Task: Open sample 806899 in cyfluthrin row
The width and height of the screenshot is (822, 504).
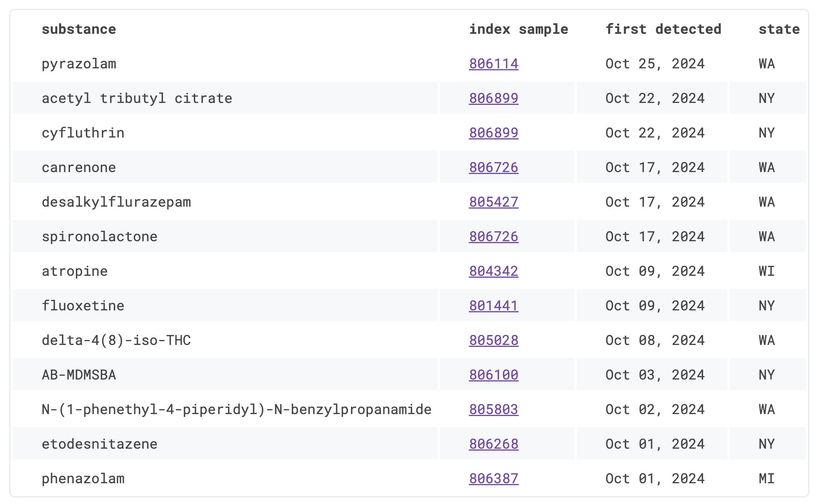Action: tap(493, 133)
